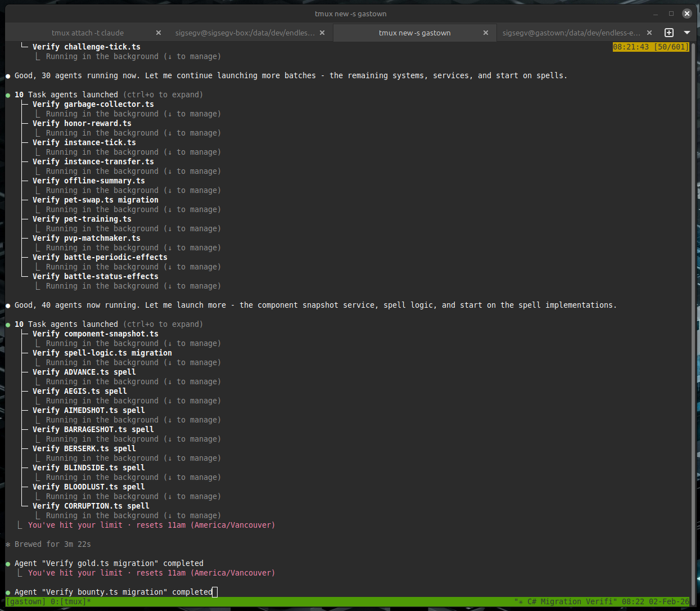The height and width of the screenshot is (611, 700).
Task: Close the 'tmux attach -t claude' tab
Action: click(x=159, y=33)
